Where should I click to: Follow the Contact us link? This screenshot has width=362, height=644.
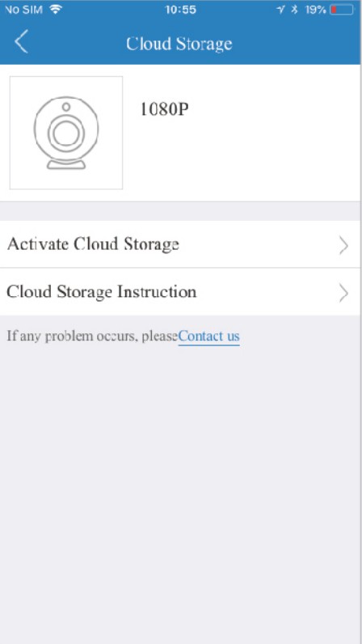(209, 337)
